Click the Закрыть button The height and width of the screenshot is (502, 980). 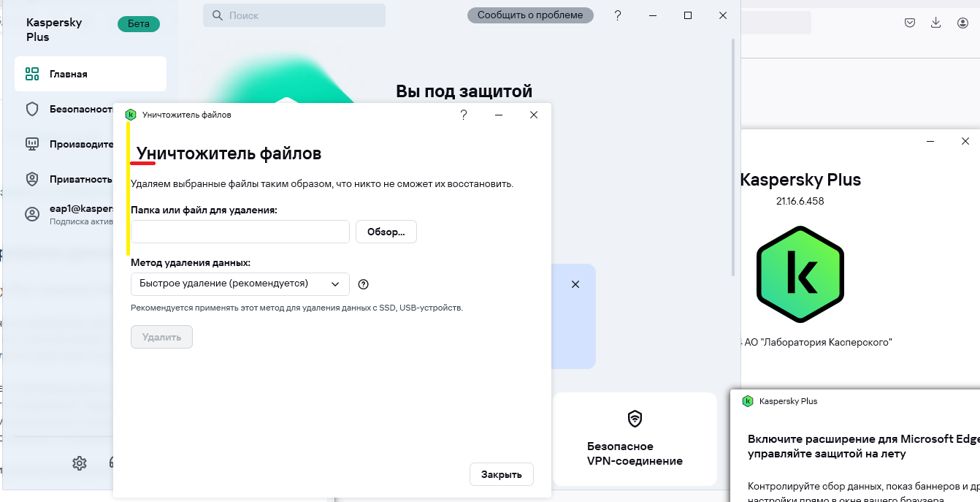click(x=502, y=474)
